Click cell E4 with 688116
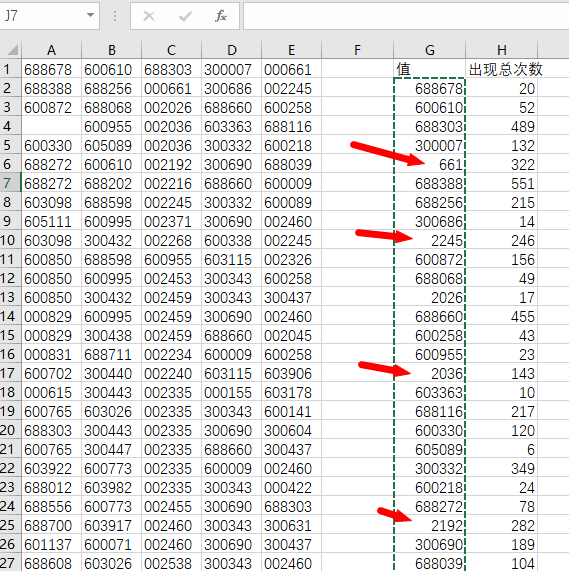 click(291, 126)
